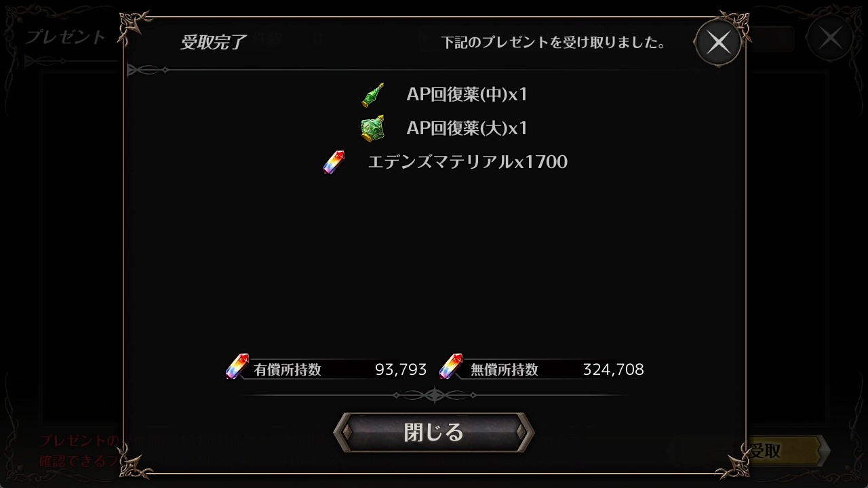
Task: Click the AP回復薬(大)x1 text entry
Action: pyautogui.click(x=467, y=128)
